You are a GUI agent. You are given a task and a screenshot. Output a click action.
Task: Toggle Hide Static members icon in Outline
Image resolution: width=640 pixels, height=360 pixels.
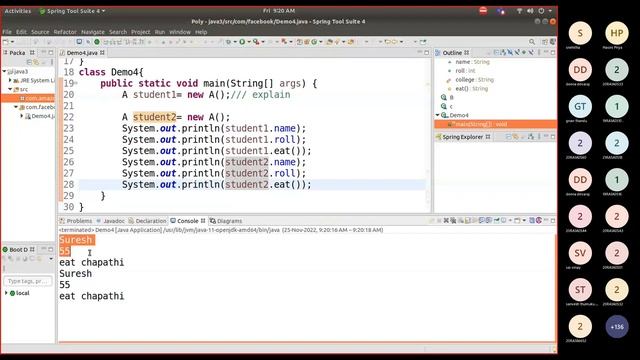coord(517,52)
